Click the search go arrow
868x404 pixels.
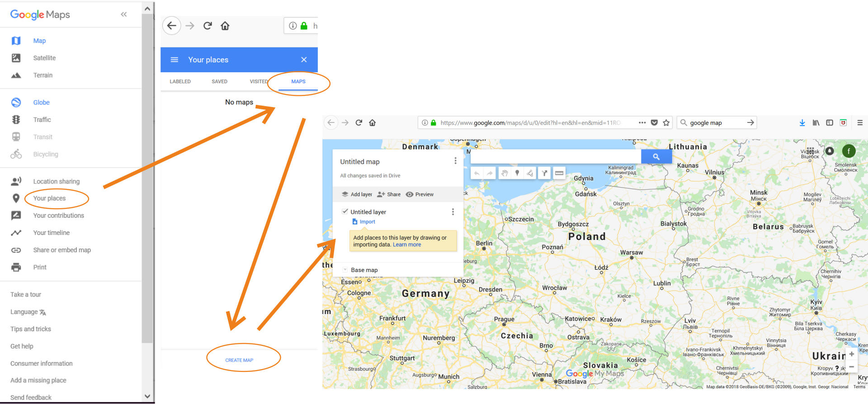(x=750, y=122)
